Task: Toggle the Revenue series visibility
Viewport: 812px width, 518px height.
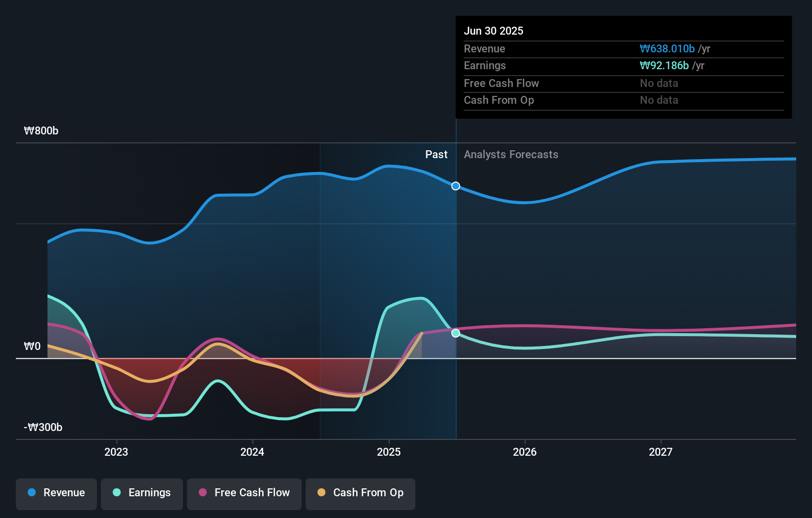Action: tap(56, 493)
